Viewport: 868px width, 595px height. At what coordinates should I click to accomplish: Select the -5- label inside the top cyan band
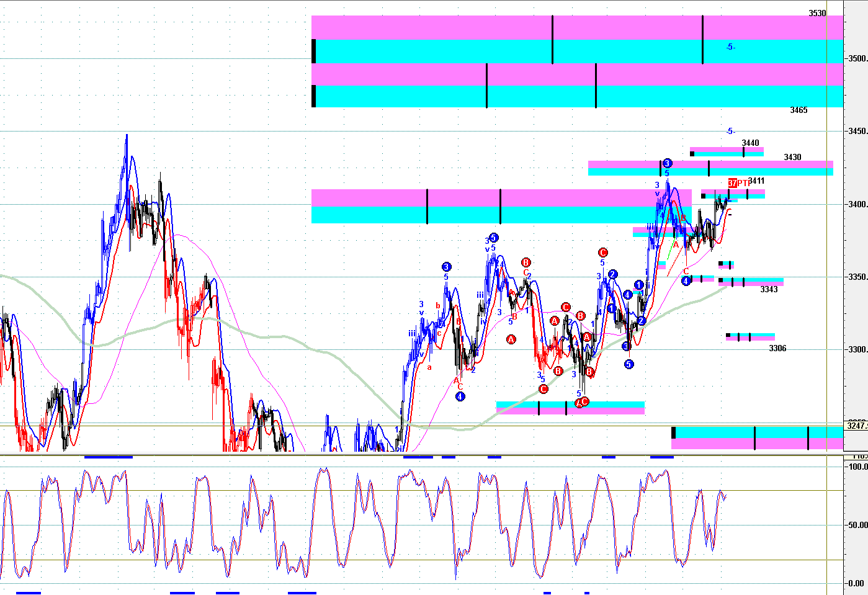[x=730, y=47]
